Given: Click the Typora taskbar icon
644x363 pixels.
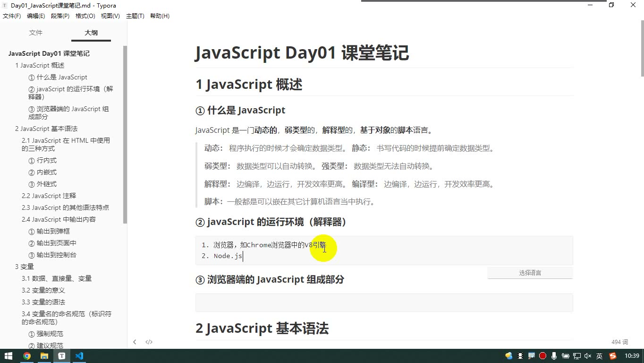Looking at the screenshot, I should click(62, 356).
